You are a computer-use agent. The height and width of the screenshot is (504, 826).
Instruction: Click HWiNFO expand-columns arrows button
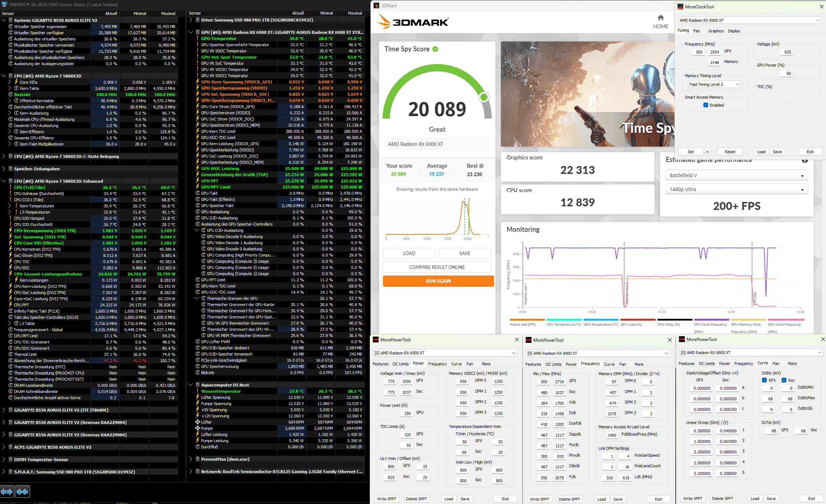click(7, 492)
